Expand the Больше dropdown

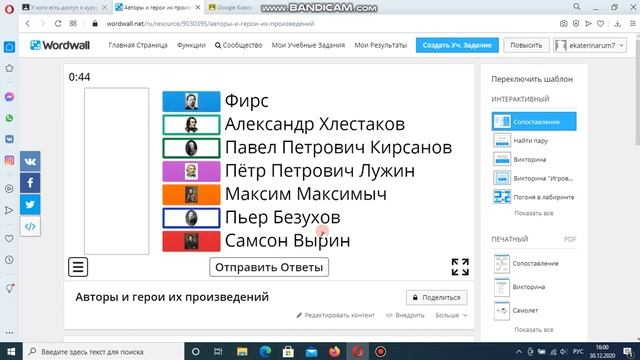coord(451,315)
